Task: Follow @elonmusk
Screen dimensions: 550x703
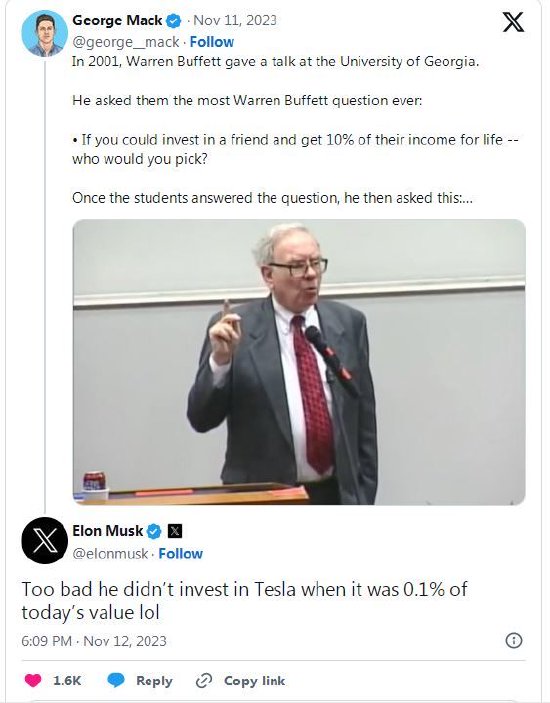Action: click(181, 554)
